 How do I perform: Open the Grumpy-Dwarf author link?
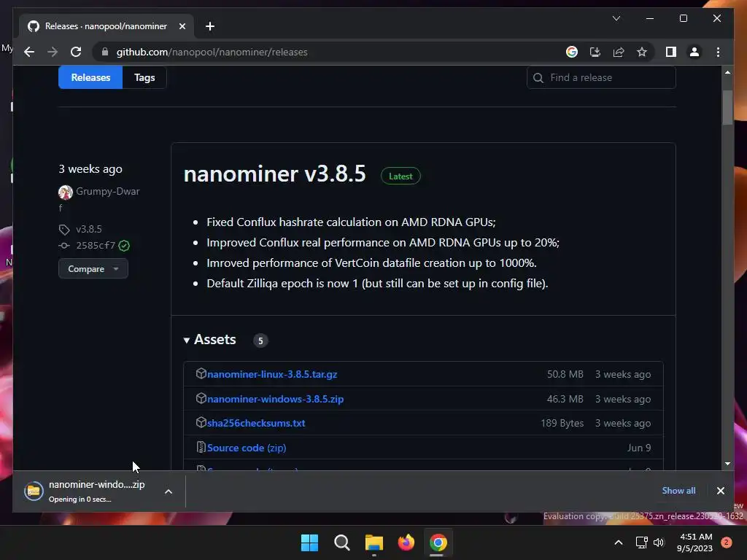pos(108,192)
